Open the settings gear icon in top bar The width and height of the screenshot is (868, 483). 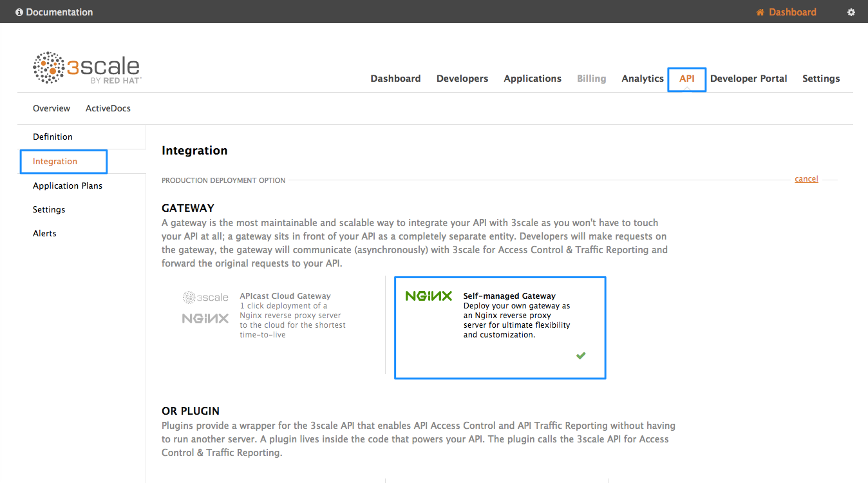click(851, 12)
